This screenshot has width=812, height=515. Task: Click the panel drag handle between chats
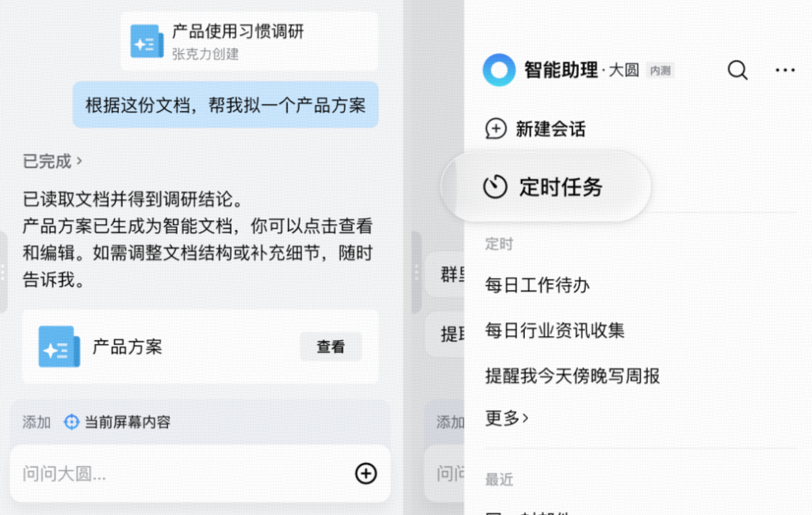pyautogui.click(x=416, y=272)
